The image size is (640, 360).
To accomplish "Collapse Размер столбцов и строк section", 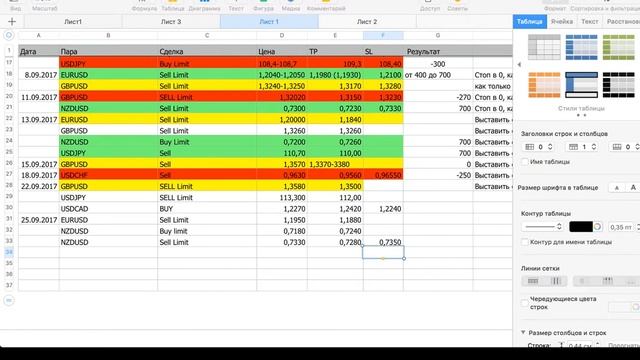I will pos(523,333).
